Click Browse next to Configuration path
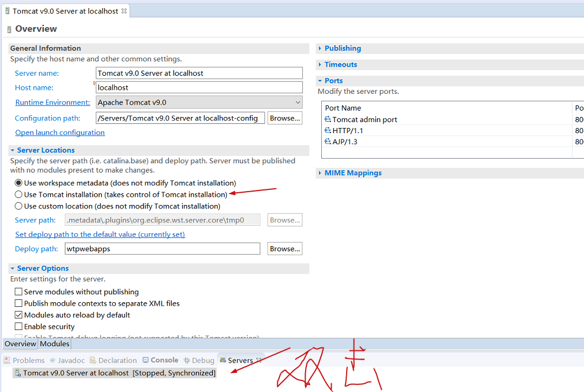This screenshot has height=392, width=584. [285, 118]
